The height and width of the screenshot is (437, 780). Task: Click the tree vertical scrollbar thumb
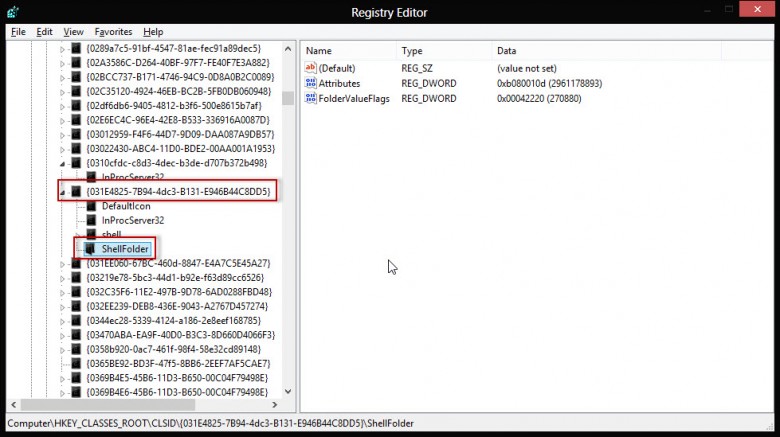tap(288, 98)
